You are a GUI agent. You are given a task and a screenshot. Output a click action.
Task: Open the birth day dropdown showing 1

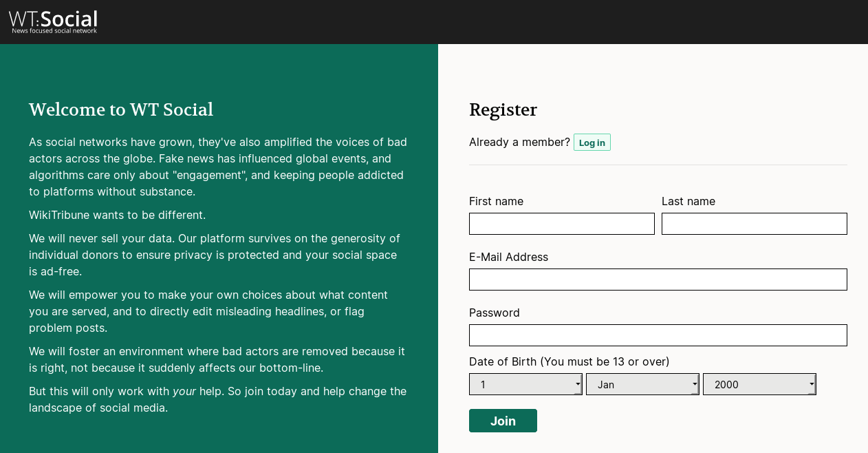tap(525, 384)
